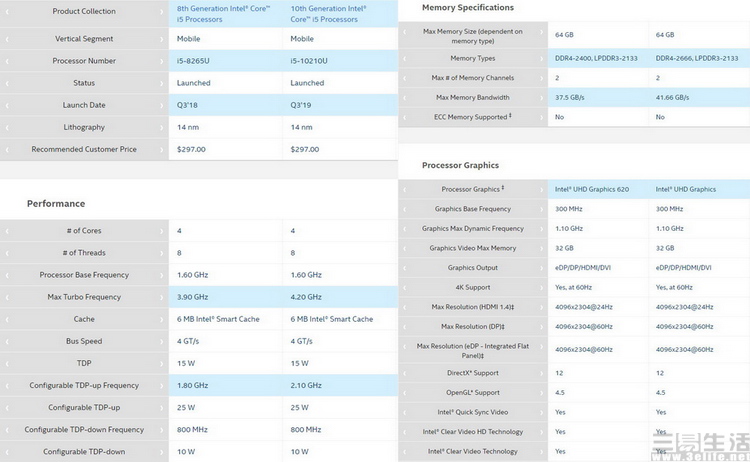Click the left chevron in the Status row
The width and height of the screenshot is (750, 462).
[7, 83]
